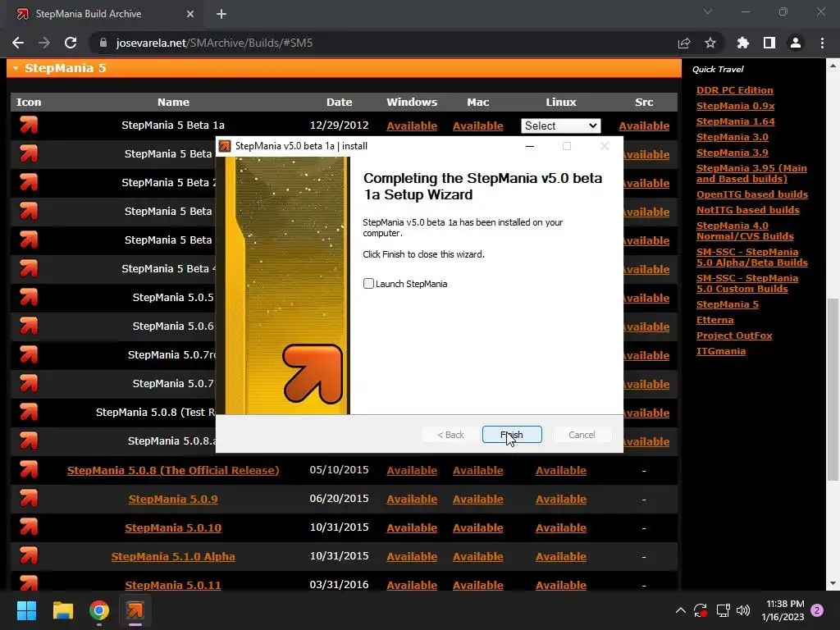Toggle the Chrome side panel icon
Viewport: 840px width, 630px height.
(x=769, y=43)
